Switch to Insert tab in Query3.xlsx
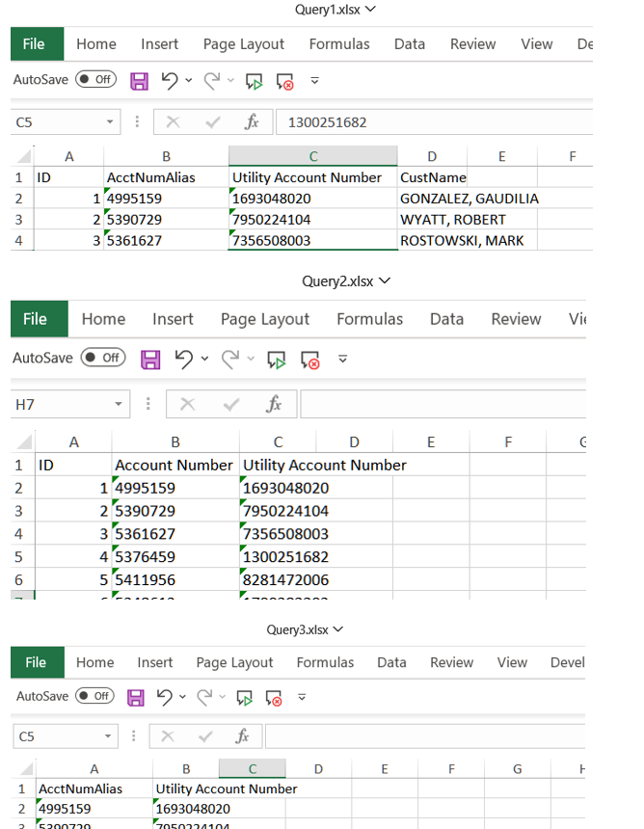 (155, 662)
